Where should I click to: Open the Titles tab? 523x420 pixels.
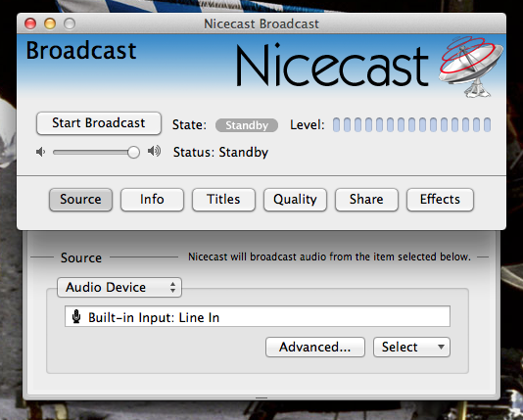tap(223, 200)
